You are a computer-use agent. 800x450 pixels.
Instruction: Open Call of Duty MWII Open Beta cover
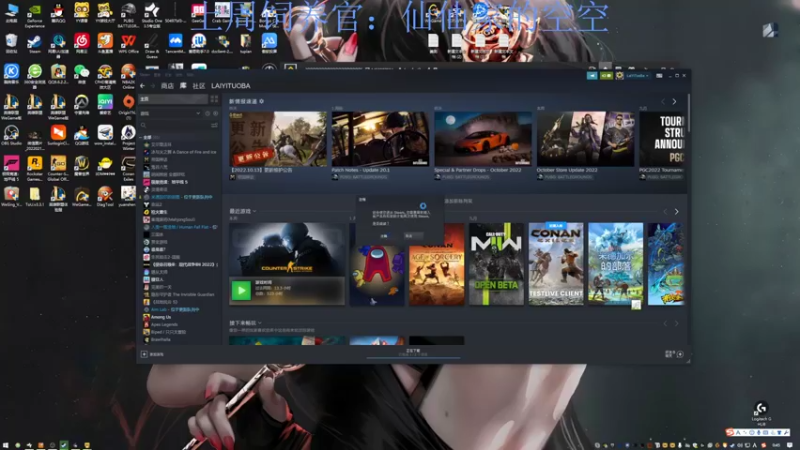click(496, 264)
